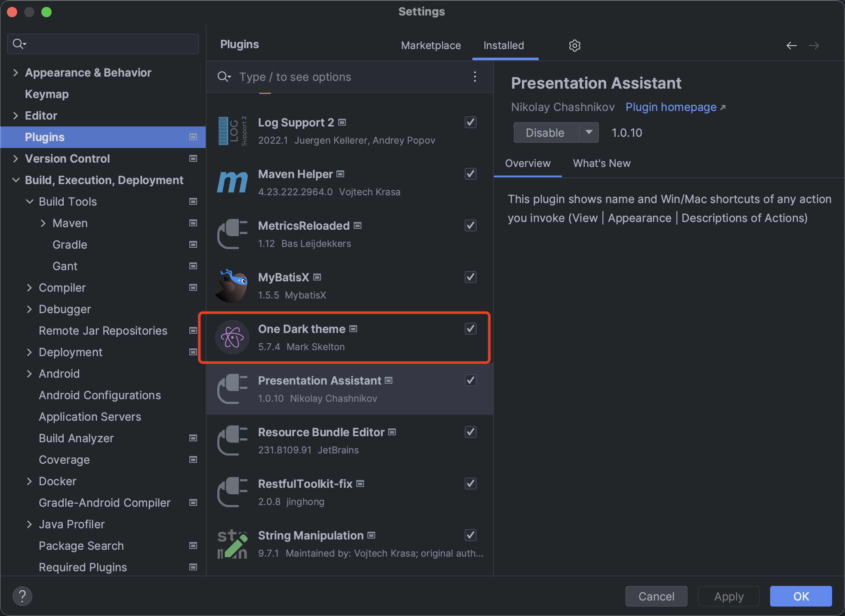This screenshot has height=616, width=845.
Task: Click the search magnifier in settings sidebar
Action: [x=19, y=44]
